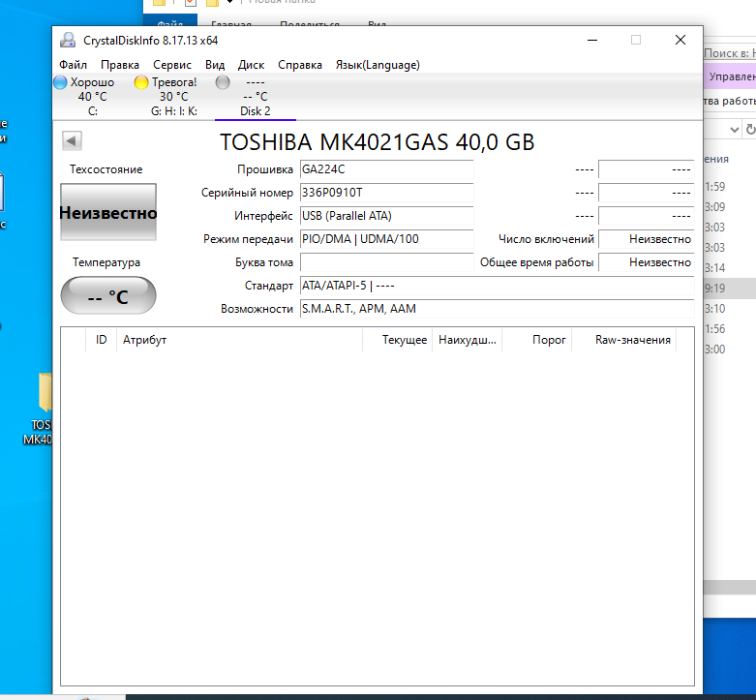Click the Температура label
The height and width of the screenshot is (700, 756).
click(106, 262)
